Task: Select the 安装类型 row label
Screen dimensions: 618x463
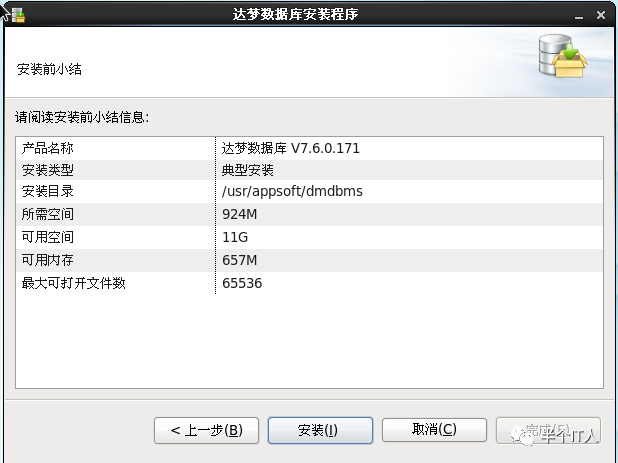Action: (x=47, y=170)
